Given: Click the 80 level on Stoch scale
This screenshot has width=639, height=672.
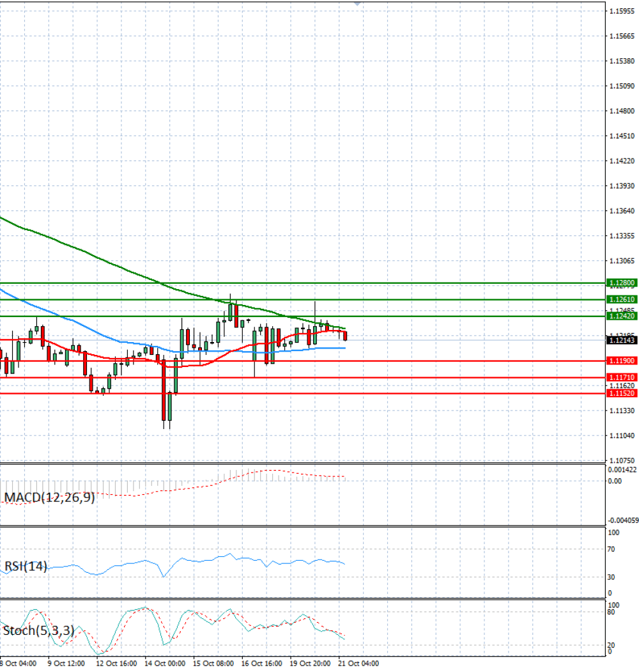Looking at the screenshot, I should (x=611, y=611).
